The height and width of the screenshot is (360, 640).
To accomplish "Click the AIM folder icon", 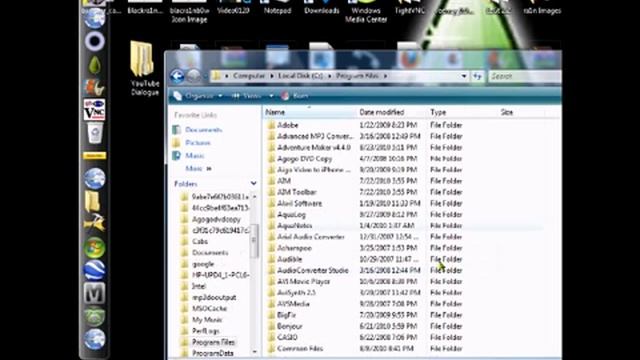I will coord(271,181).
